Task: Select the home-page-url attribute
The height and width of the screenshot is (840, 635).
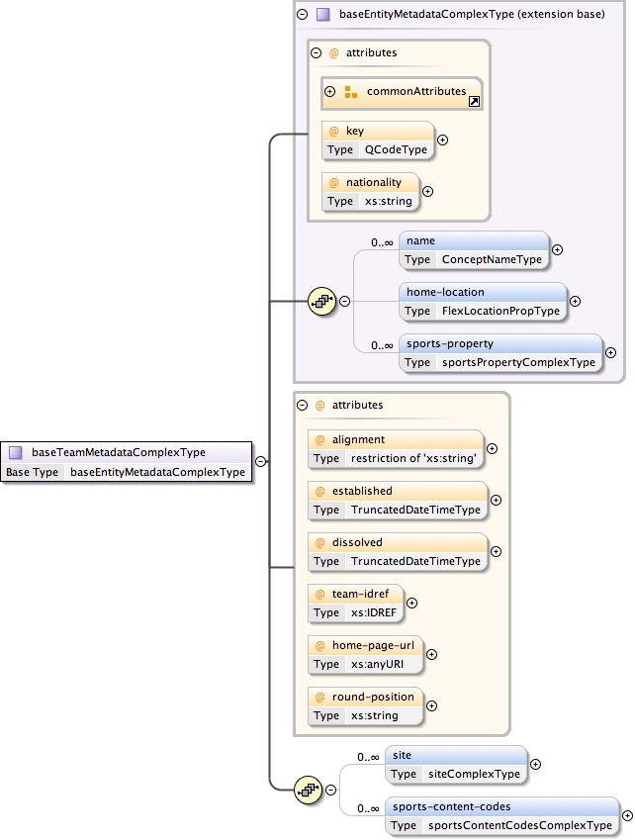Action: click(x=364, y=654)
